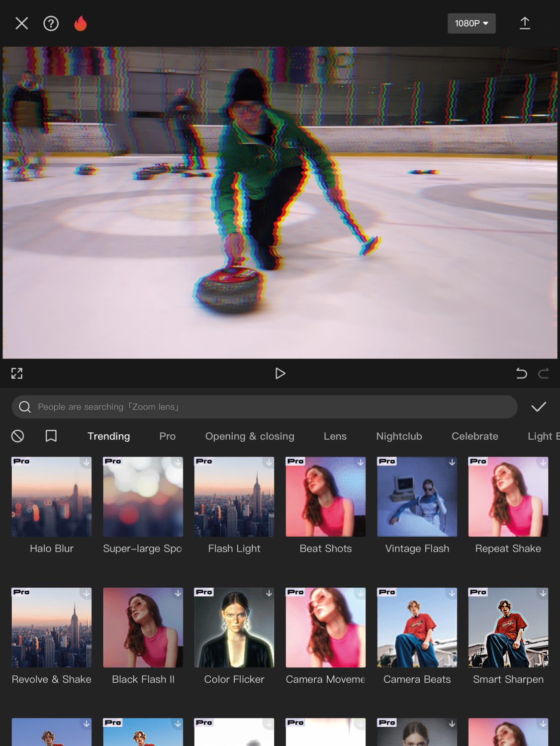560x746 pixels.
Task: Download Black Flash II via arrow icon
Action: 178,593
